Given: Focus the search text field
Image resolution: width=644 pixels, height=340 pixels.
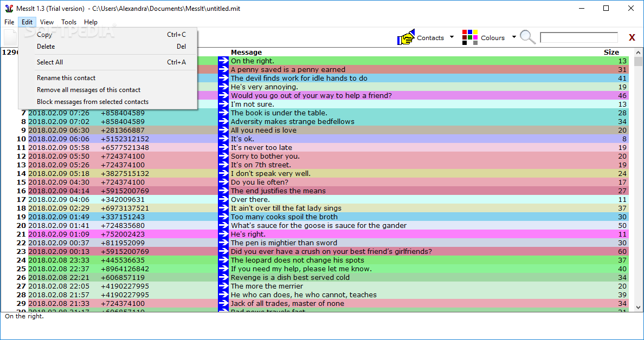Looking at the screenshot, I should [x=579, y=38].
